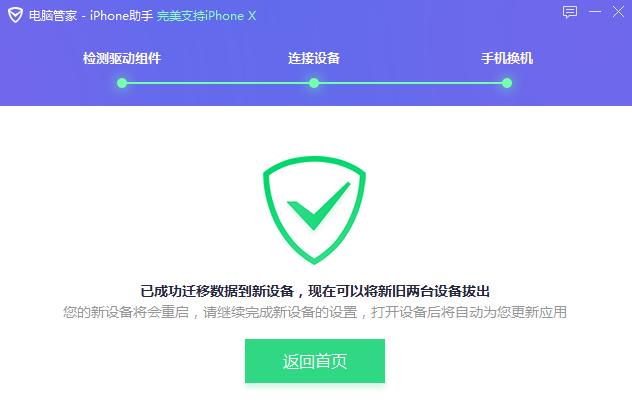Click the iPhone助手 text in title bar

[121, 16]
